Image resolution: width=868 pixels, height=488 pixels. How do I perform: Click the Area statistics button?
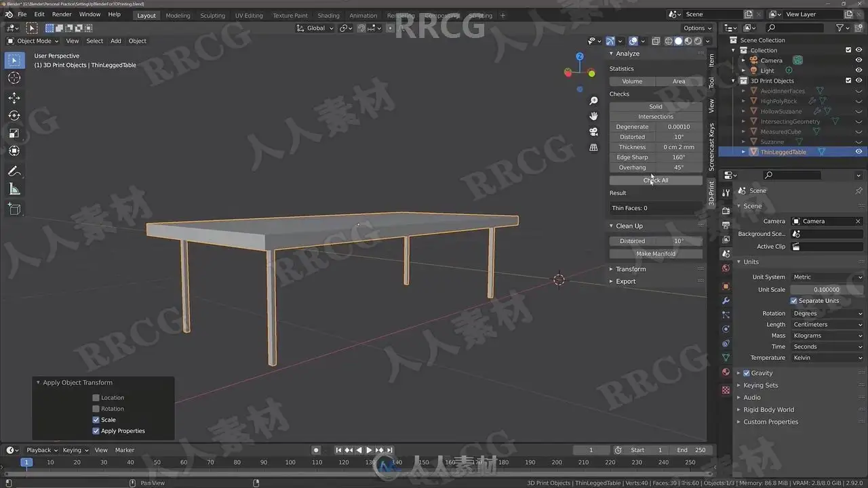point(679,81)
